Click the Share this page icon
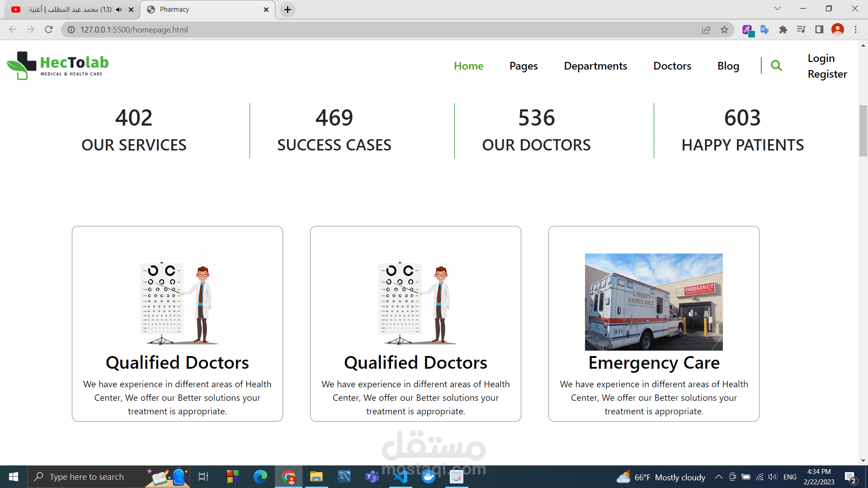 tap(706, 30)
